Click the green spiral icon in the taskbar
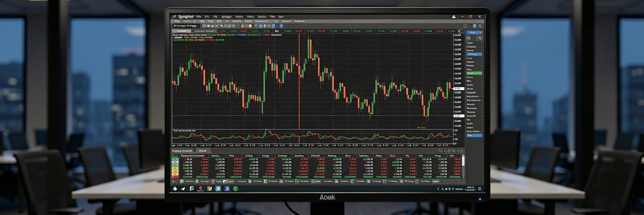644x215 pixels. click(235, 189)
